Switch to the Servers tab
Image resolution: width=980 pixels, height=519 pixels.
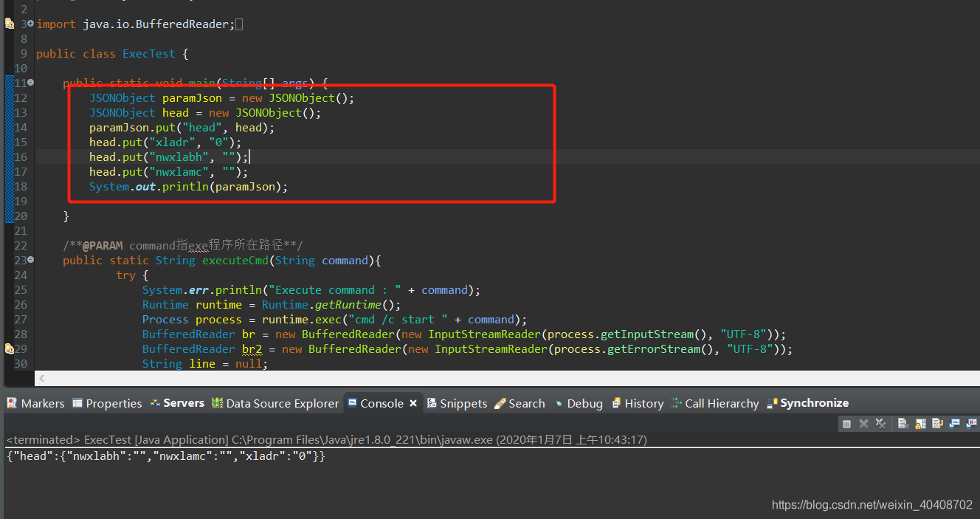click(182, 403)
